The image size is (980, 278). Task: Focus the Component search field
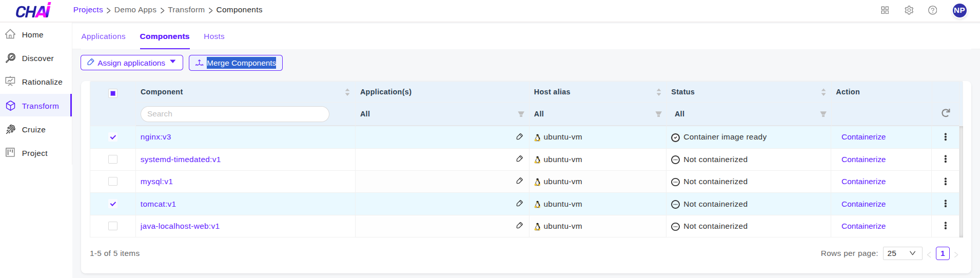[x=235, y=114]
